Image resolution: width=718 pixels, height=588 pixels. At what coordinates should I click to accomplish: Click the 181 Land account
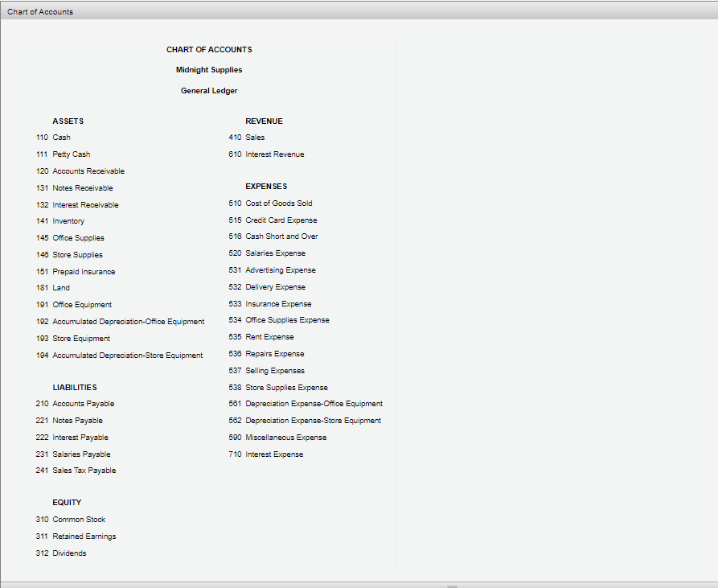tap(52, 288)
